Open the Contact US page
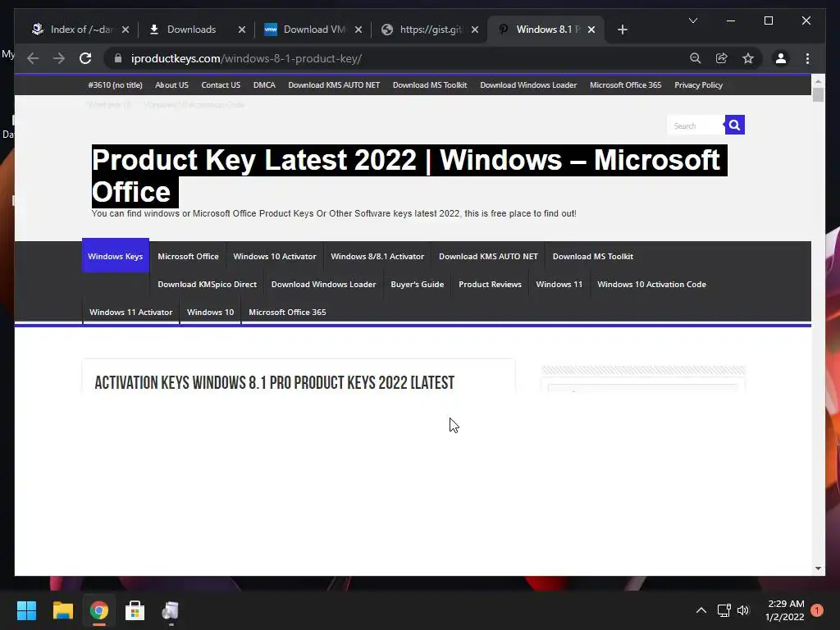The width and height of the screenshot is (840, 630). (x=221, y=85)
